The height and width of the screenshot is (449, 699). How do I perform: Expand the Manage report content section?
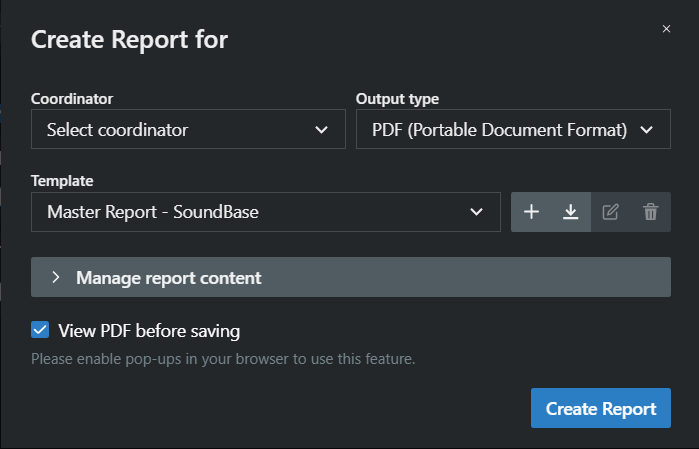[351, 277]
